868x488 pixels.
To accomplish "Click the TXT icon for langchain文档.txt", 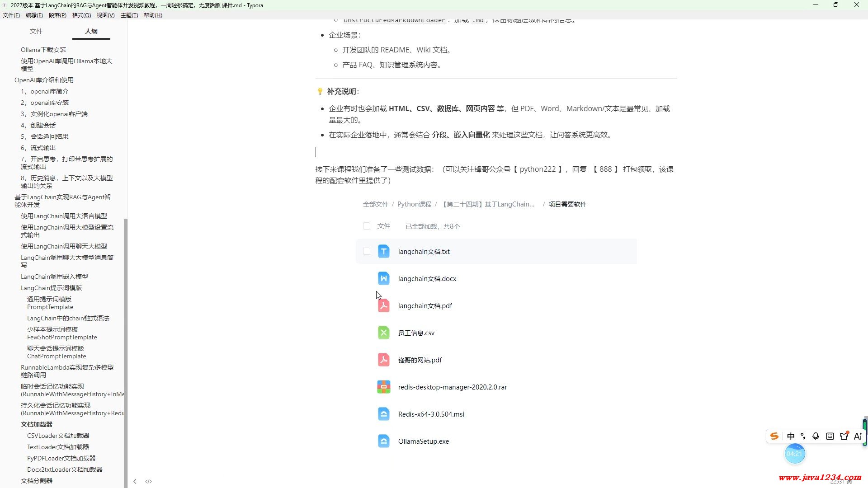I will (383, 251).
